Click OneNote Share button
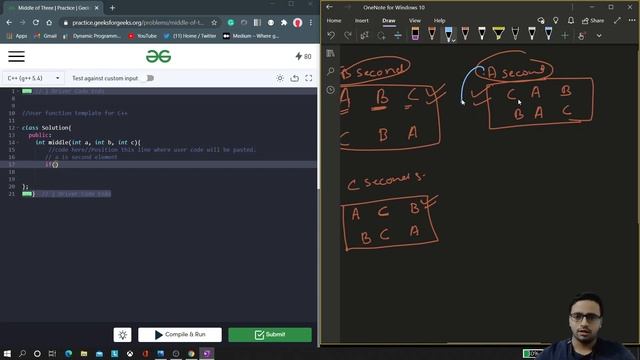This screenshot has height=360, width=640. [593, 20]
